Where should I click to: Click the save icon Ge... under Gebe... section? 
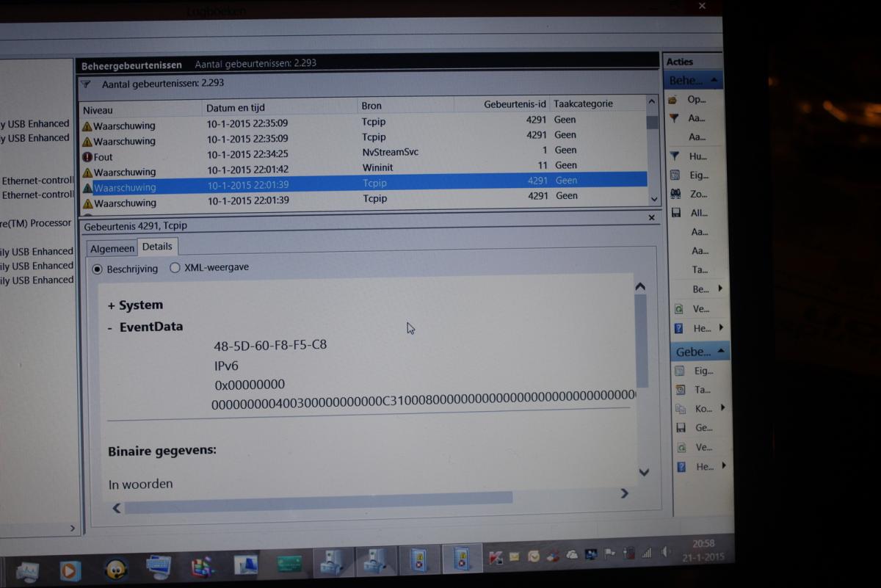(681, 427)
